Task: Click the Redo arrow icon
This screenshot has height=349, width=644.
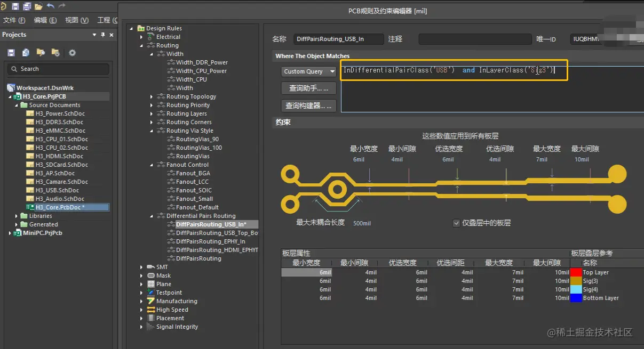Action: [62, 6]
